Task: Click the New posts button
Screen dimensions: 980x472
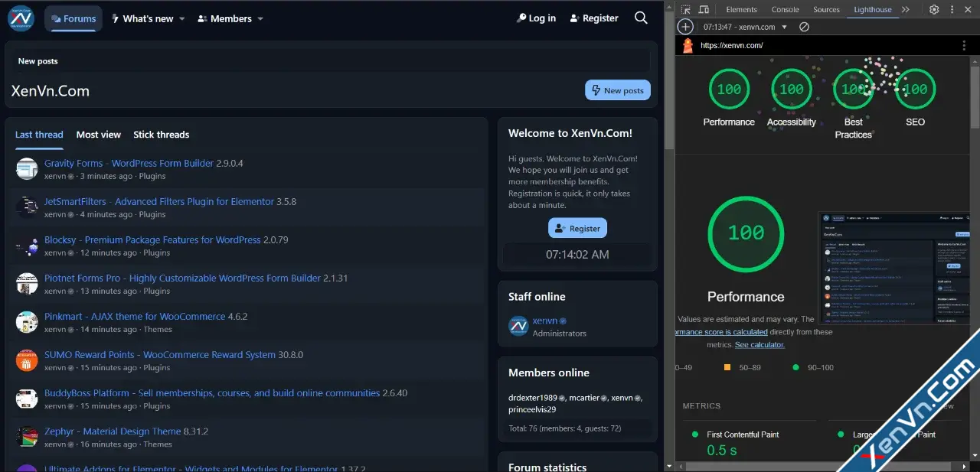Action: click(617, 90)
